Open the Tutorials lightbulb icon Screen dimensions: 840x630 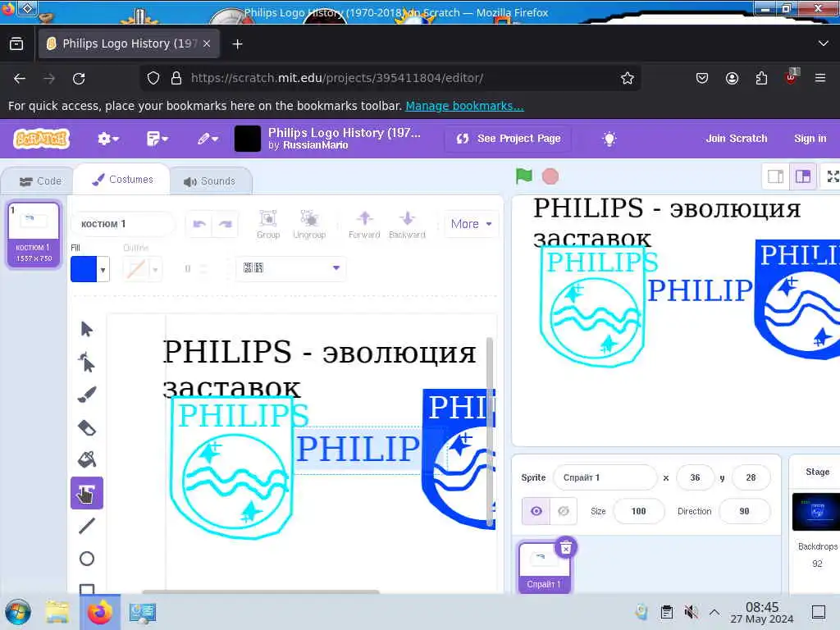tap(609, 139)
